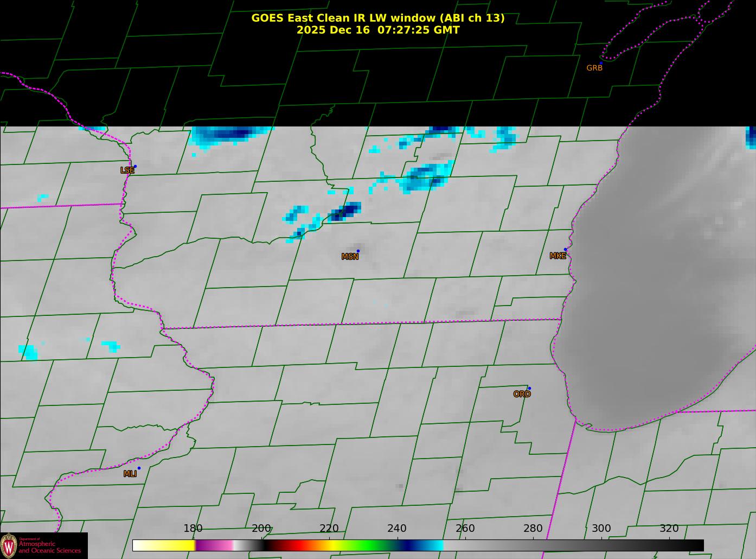Open the Atmospheric and Oceanic Sciences logo text
This screenshot has width=756, height=559.
click(50, 547)
